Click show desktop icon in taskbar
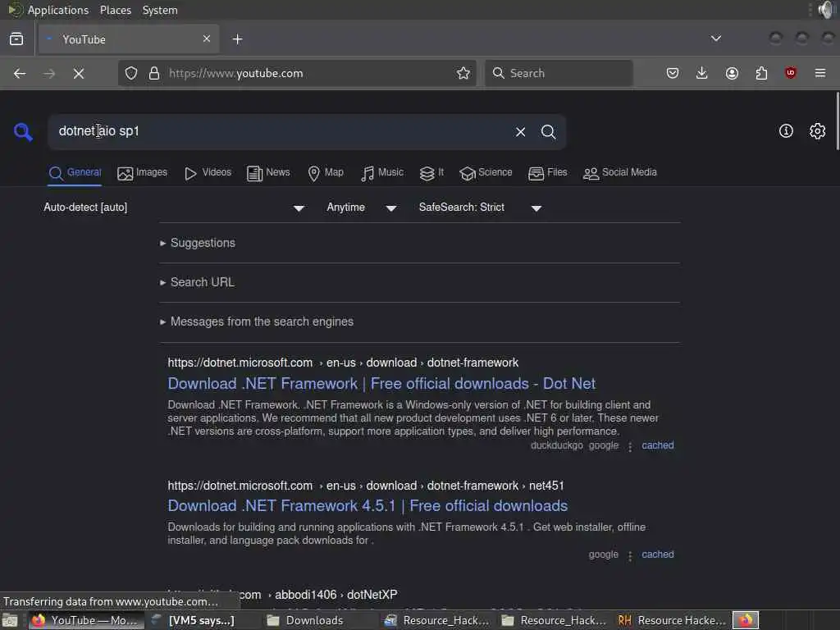This screenshot has width=840, height=630. (10, 620)
